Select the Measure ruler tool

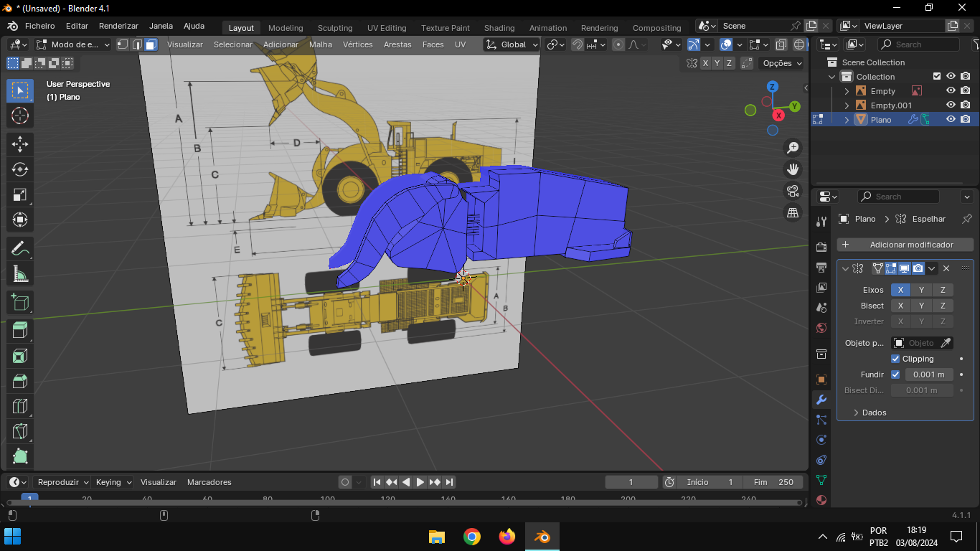coord(20,274)
